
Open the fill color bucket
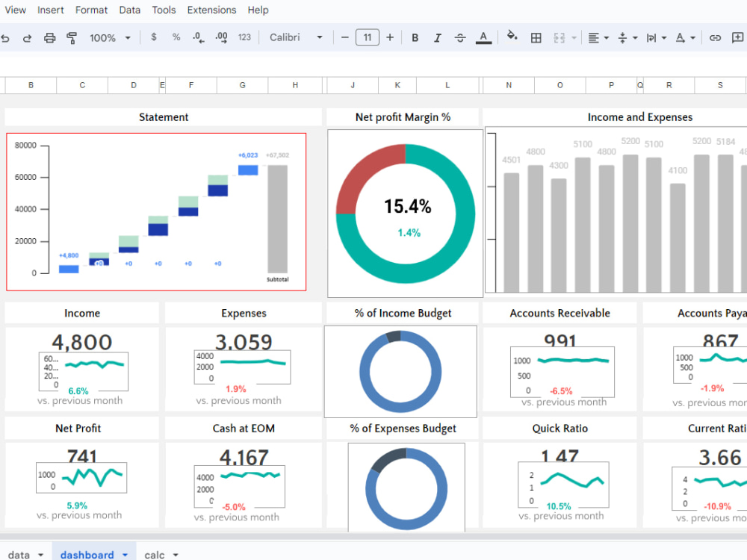(512, 37)
